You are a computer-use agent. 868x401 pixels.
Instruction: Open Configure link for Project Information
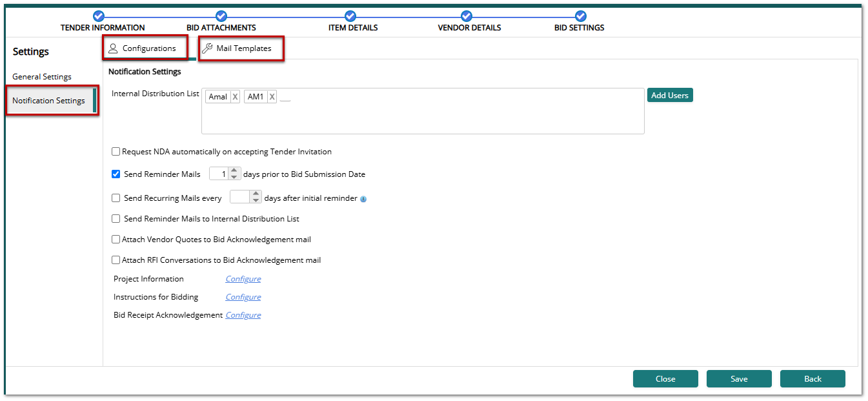[243, 279]
